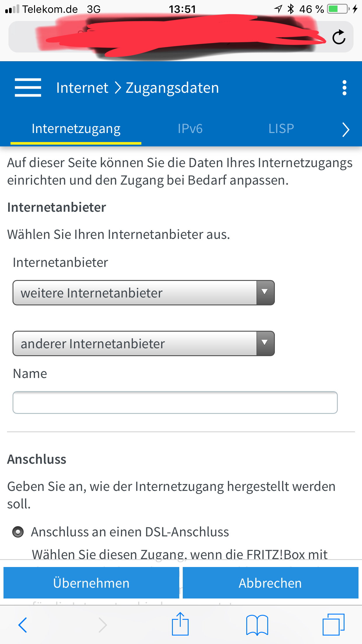362x644 pixels.
Task: Tap the battery indicator in status bar
Action: click(338, 9)
